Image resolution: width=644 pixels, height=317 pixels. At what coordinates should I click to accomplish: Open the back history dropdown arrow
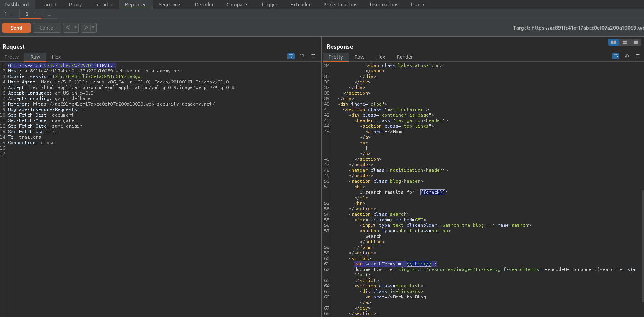point(76,28)
